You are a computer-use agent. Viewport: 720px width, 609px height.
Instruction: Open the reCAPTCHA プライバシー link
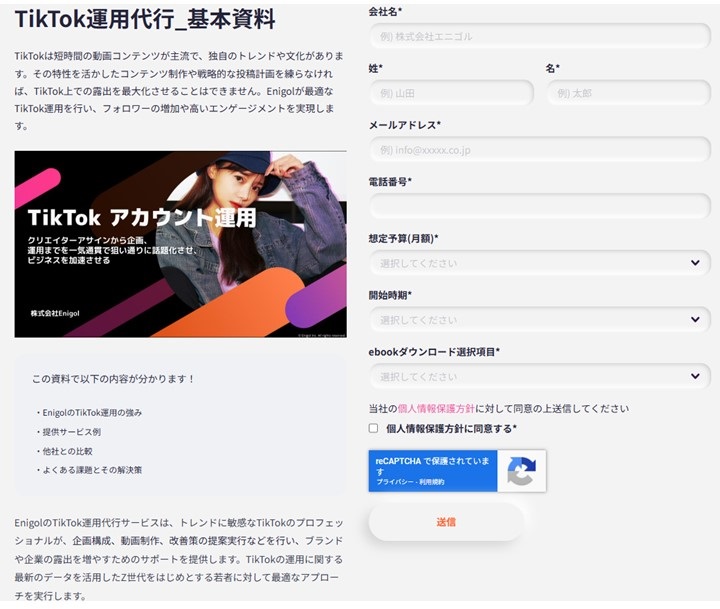click(394, 482)
